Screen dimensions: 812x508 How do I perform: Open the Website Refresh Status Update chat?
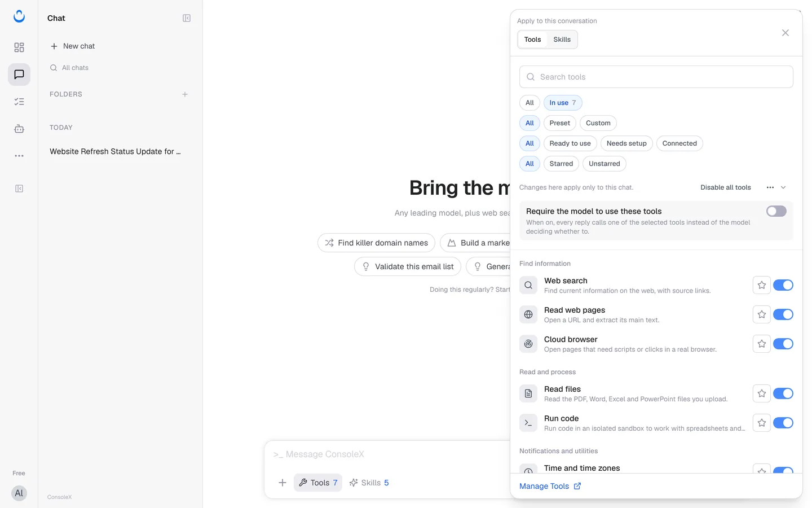click(x=116, y=151)
